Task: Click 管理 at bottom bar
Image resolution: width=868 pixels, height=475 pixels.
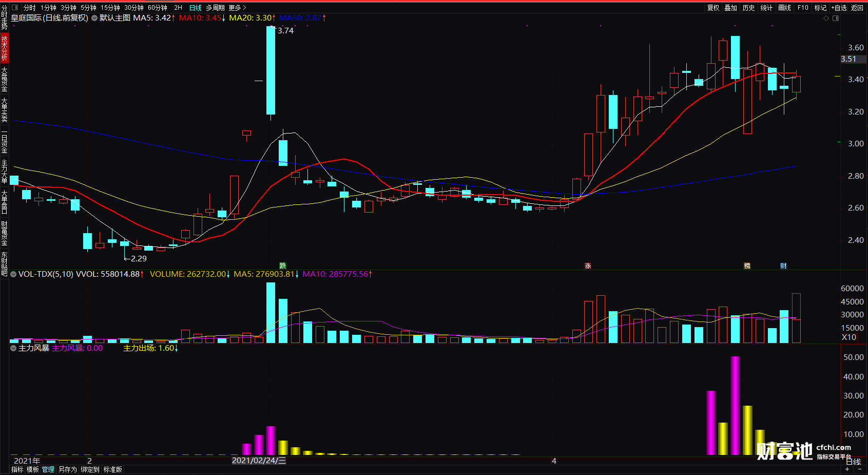Action: (48, 469)
